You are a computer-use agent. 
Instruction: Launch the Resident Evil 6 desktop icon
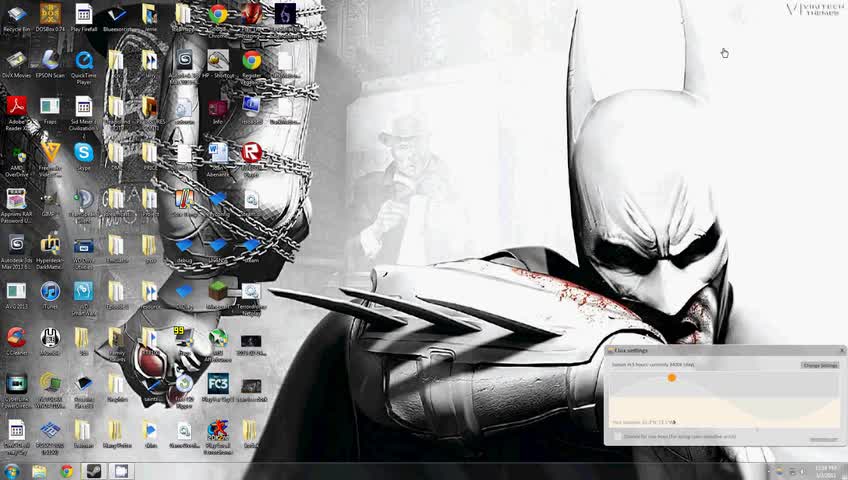tap(285, 19)
